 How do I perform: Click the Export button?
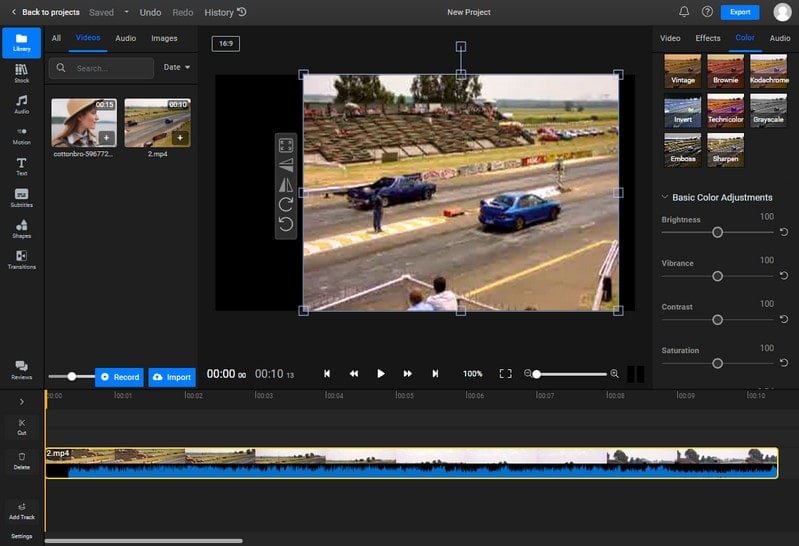740,12
